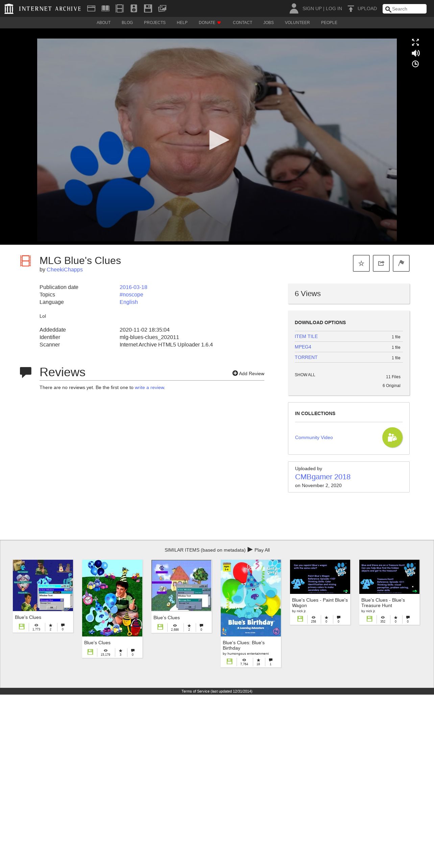Share this item using the share button
The height and width of the screenshot is (868, 434).
(x=381, y=263)
